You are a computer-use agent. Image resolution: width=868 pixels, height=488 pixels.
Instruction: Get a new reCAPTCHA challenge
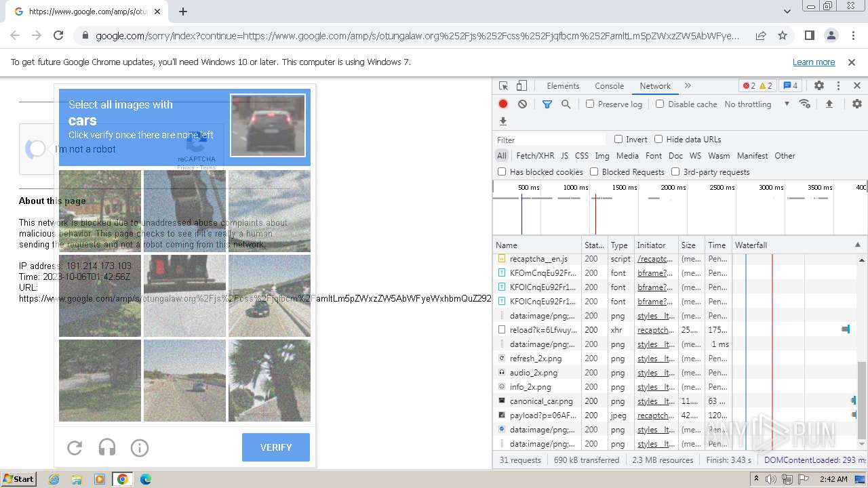75,447
